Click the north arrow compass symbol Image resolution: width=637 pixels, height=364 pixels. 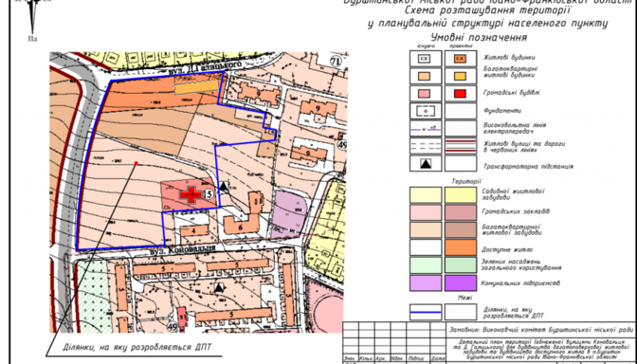pyautogui.click(x=33, y=16)
